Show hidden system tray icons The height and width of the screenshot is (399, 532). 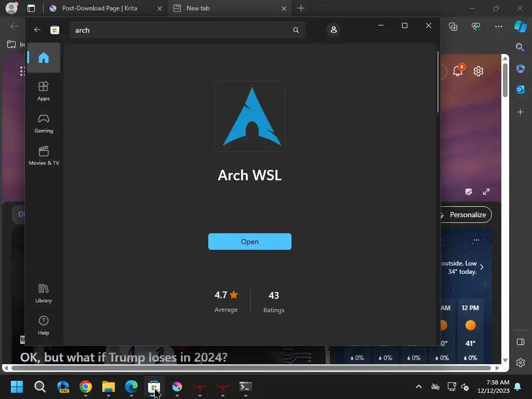tap(419, 387)
